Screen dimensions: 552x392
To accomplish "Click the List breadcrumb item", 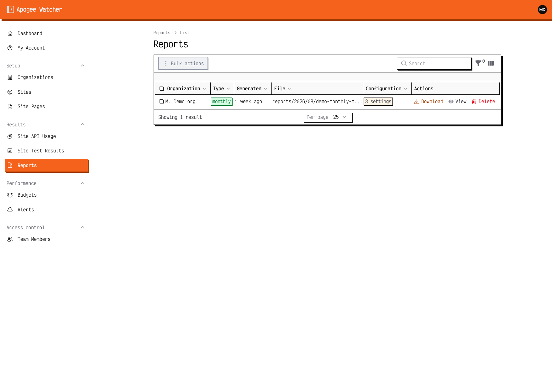I will [185, 33].
